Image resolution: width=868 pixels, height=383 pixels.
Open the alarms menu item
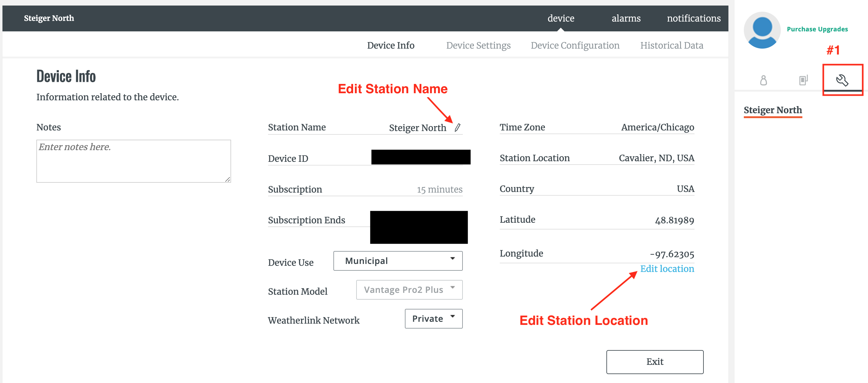626,18
